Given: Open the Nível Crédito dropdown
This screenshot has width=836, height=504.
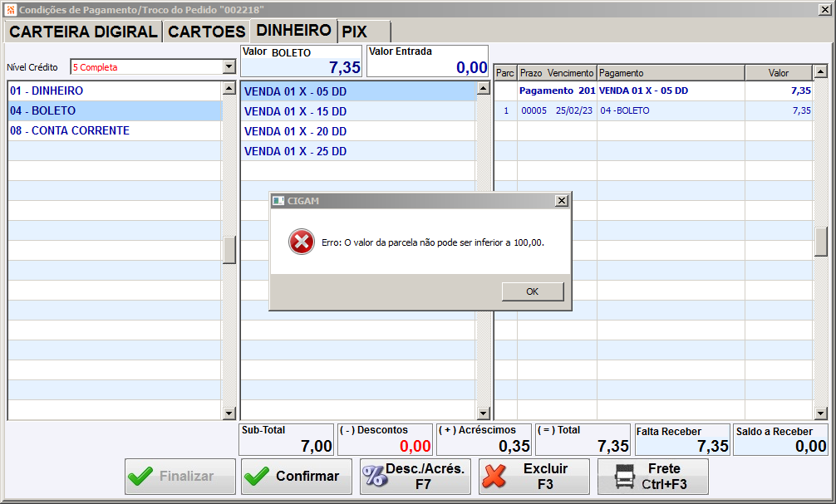Looking at the screenshot, I should 229,67.
